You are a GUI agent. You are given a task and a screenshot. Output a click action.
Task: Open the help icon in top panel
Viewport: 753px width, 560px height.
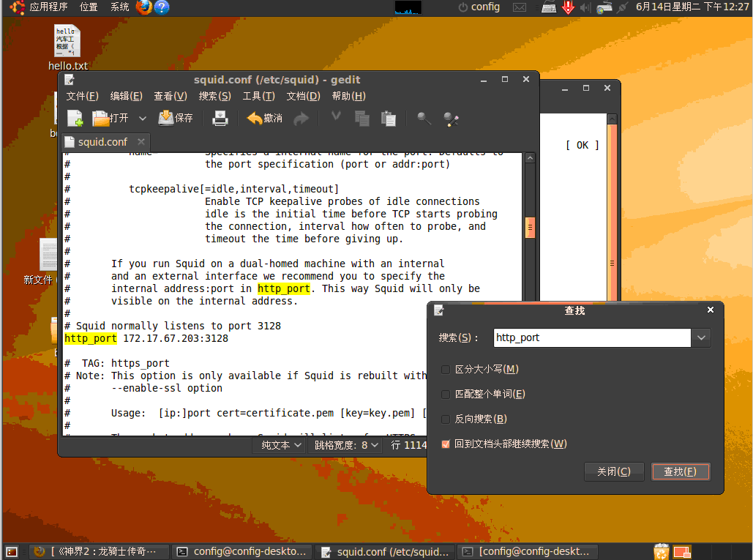coord(162,7)
